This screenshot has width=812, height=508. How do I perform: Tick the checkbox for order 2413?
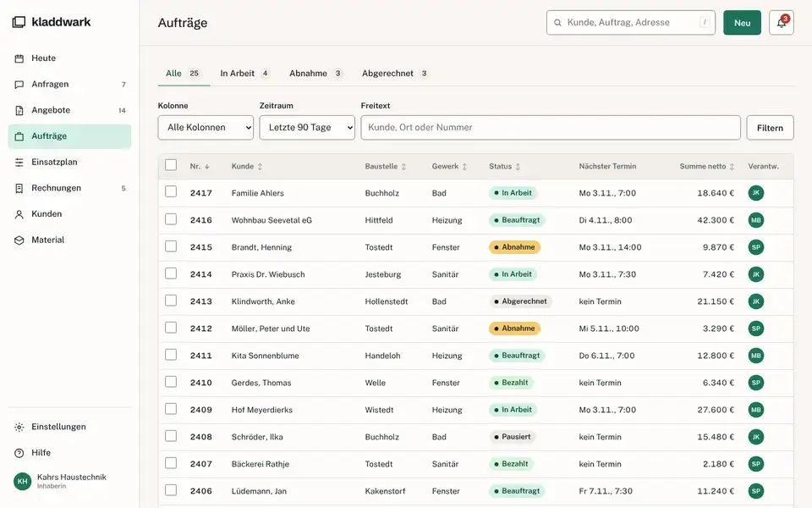click(x=171, y=300)
